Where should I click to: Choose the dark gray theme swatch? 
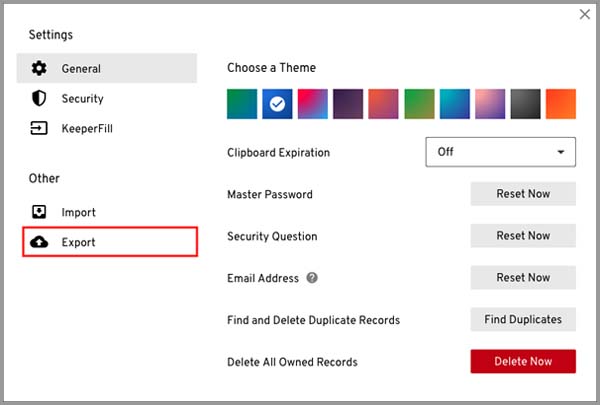click(525, 104)
